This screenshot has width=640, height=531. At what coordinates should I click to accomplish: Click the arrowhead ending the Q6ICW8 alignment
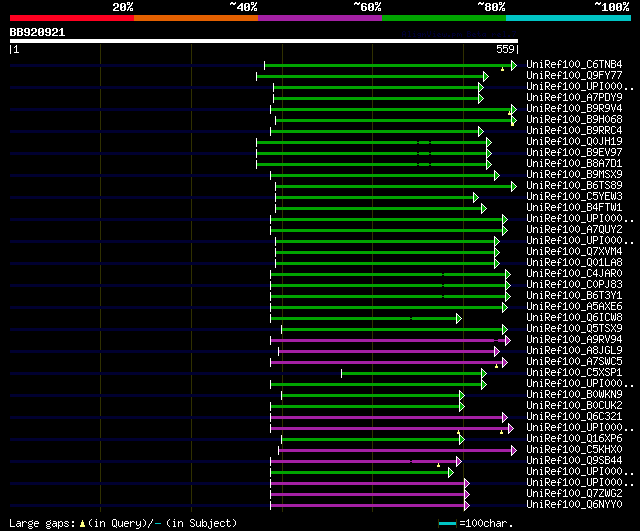pyautogui.click(x=459, y=318)
